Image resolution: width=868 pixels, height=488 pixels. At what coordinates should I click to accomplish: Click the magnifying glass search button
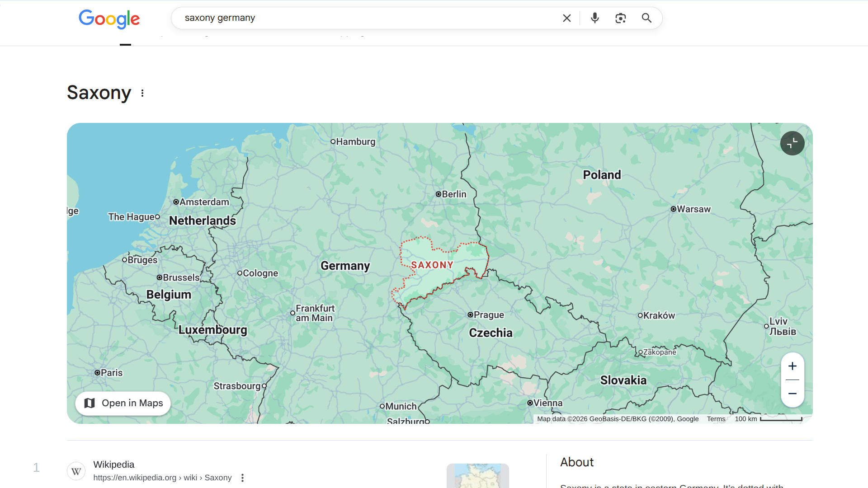coord(646,18)
